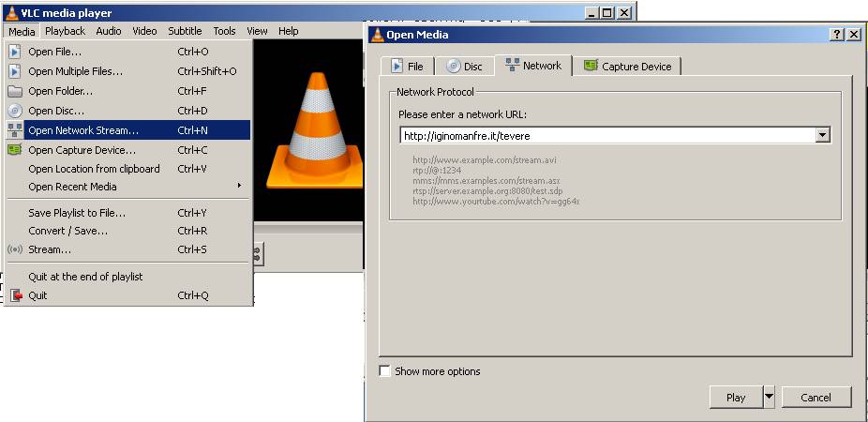The width and height of the screenshot is (868, 422).
Task: Open the Tools menu
Action: pyautogui.click(x=224, y=31)
